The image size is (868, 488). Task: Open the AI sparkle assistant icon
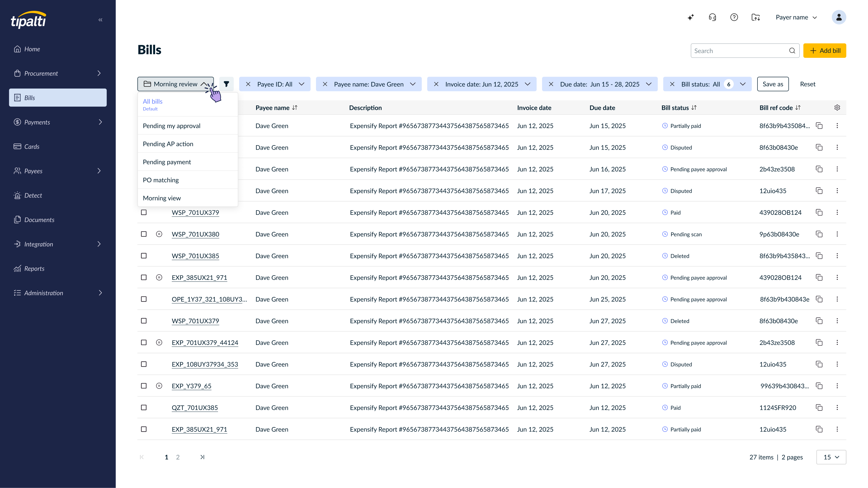coord(691,17)
